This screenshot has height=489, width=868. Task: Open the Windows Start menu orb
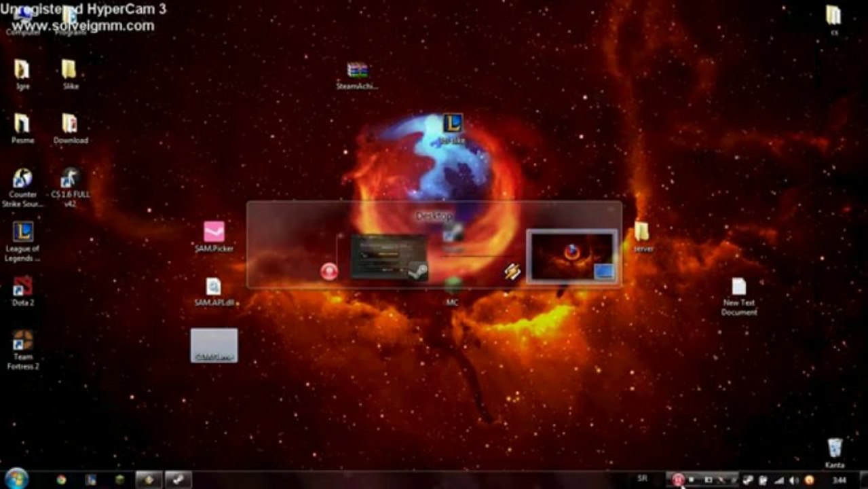tap(16, 479)
